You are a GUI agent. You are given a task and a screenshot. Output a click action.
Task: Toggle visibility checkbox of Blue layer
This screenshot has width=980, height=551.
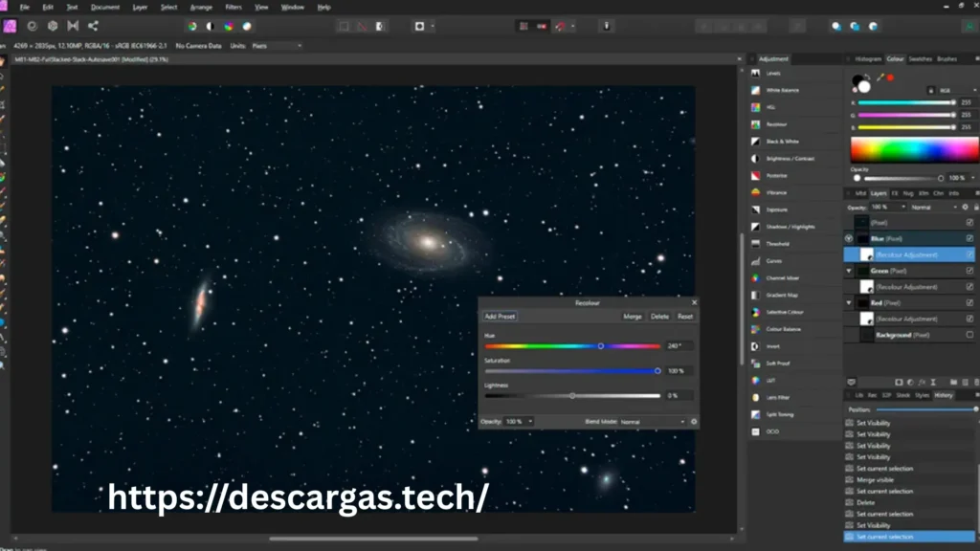pyautogui.click(x=969, y=238)
